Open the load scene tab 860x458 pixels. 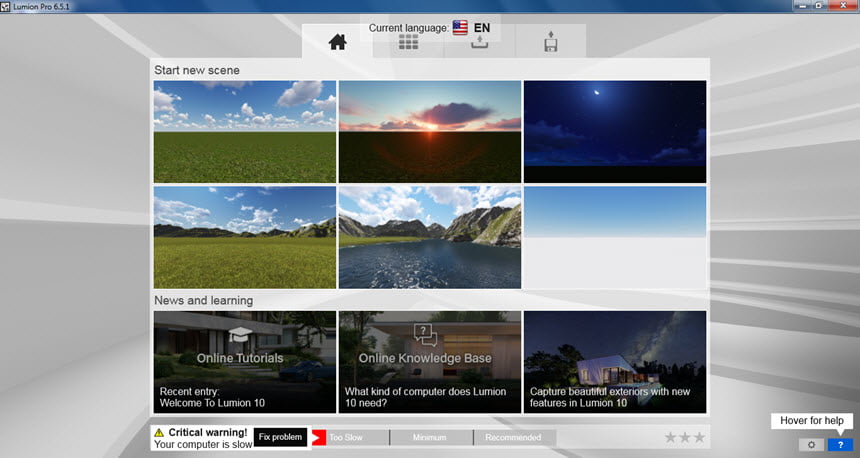(x=479, y=42)
